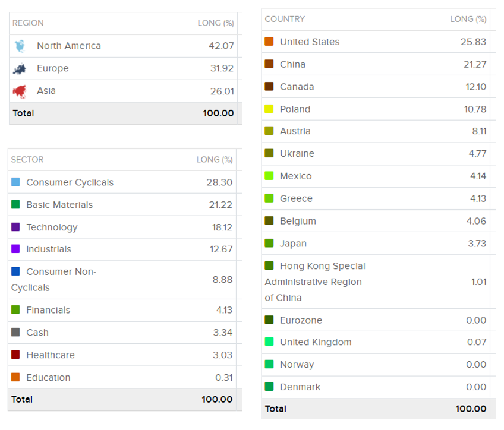Click the North America continent icon
504x430 pixels.
[x=20, y=46]
